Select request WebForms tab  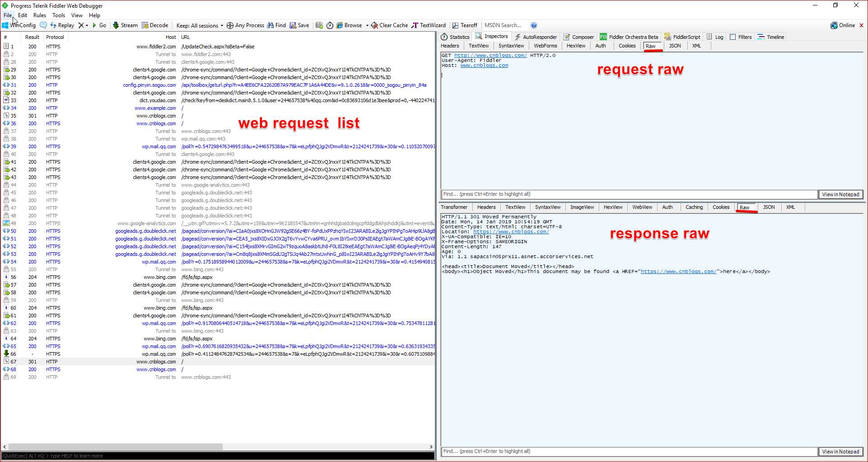(545, 46)
